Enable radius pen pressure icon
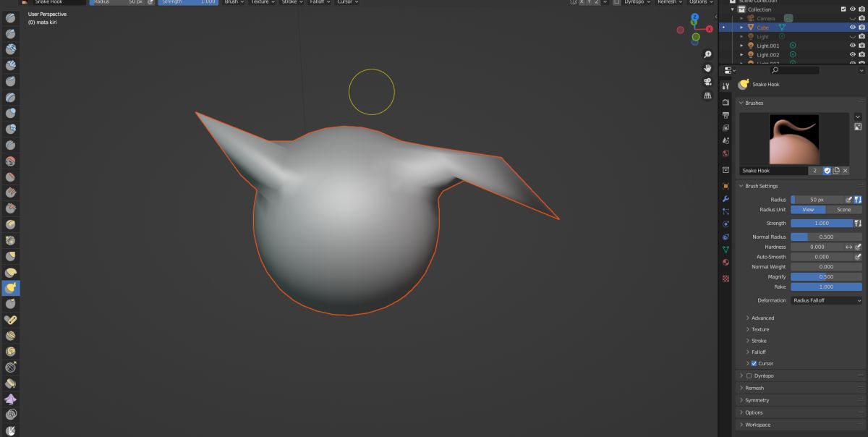Screen dimensions: 868x437 849,199
